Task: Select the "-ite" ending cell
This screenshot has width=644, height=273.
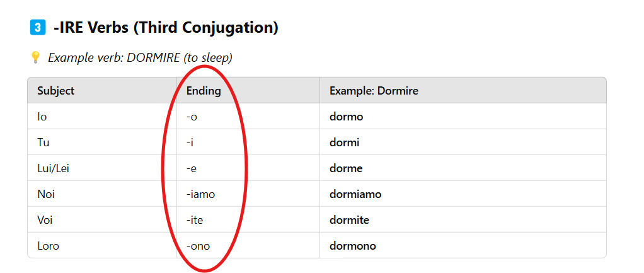Action: pyautogui.click(x=195, y=220)
